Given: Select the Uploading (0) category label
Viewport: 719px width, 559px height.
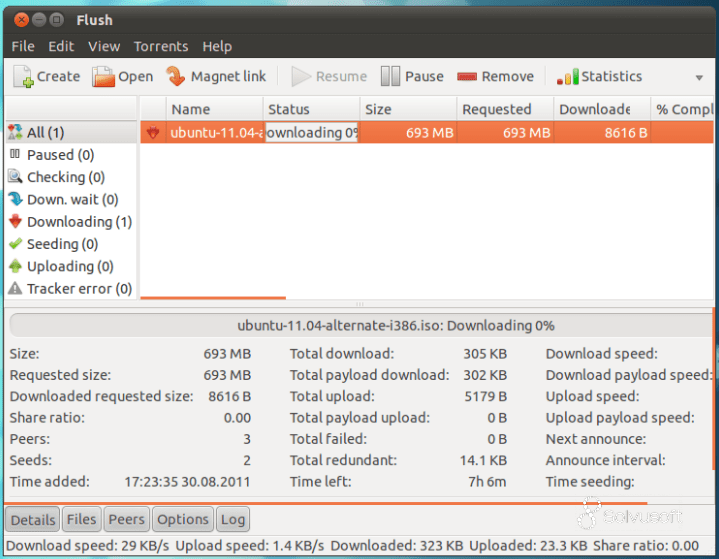Looking at the screenshot, I should [x=70, y=266].
